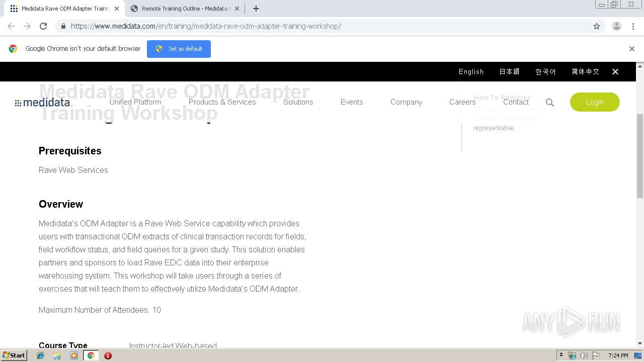
Task: Open the Windows Start menu
Action: 14,355
